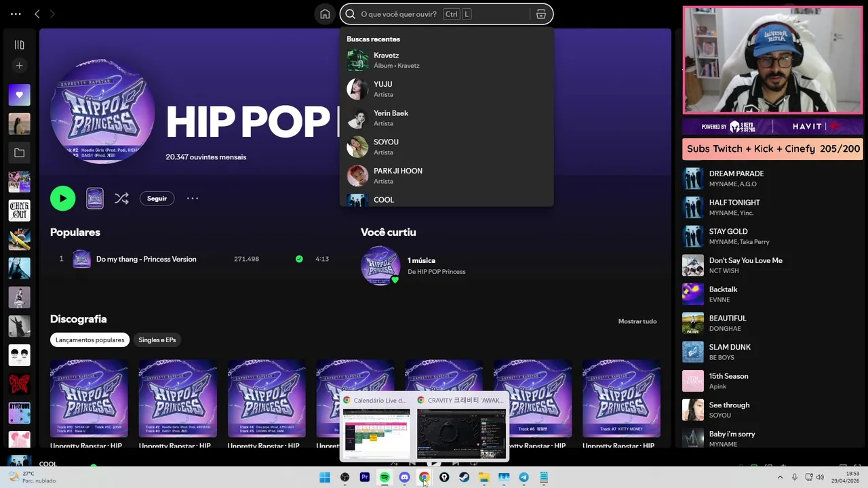This screenshot has width=868, height=488.
Task: Expand Your Library sidebar icon
Action: coord(19,45)
